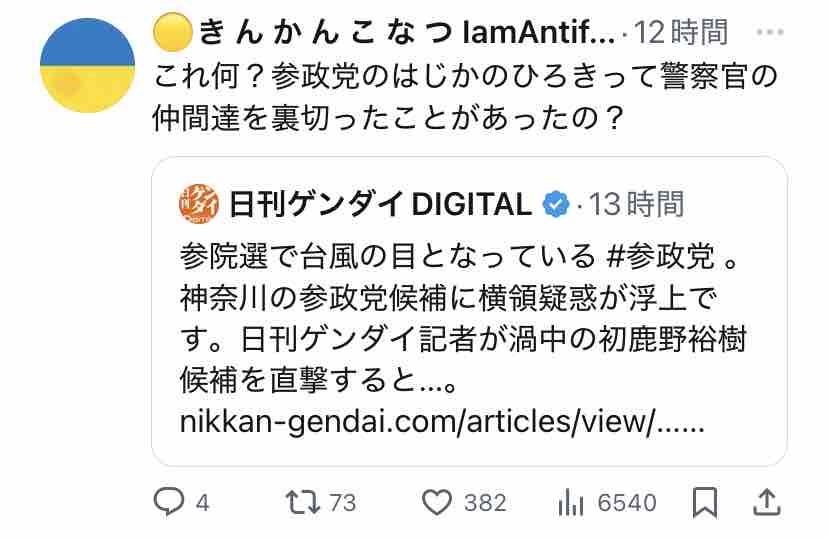Open the reply comment icon
This screenshot has height=539, width=828.
click(168, 502)
